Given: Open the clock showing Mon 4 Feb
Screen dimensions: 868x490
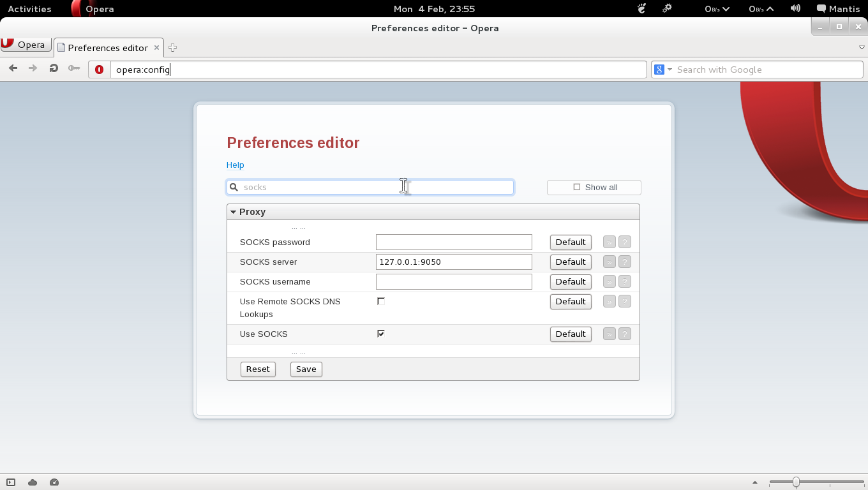Looking at the screenshot, I should tap(434, 9).
